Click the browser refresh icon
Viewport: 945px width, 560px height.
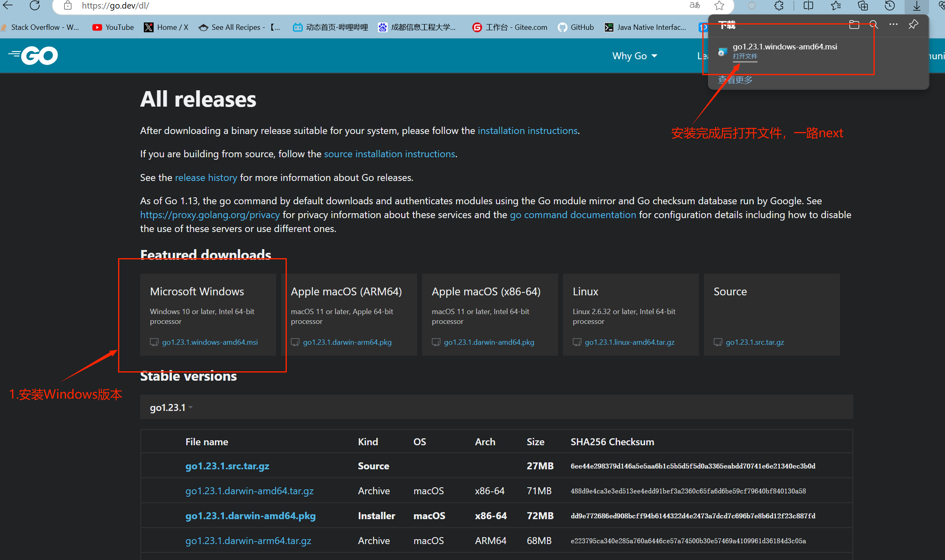pyautogui.click(x=35, y=5)
